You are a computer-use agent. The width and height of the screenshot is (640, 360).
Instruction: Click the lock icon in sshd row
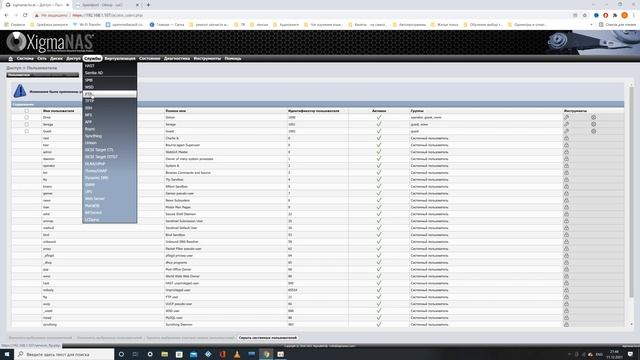[x=566, y=214]
